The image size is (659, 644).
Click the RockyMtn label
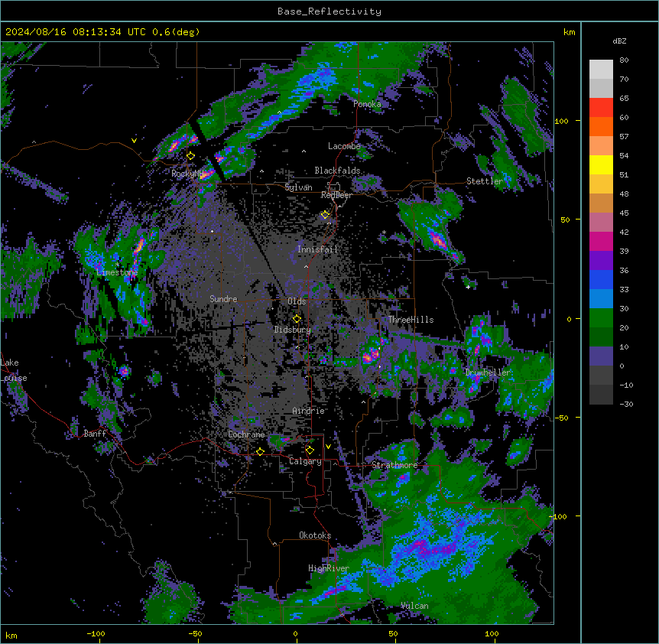(x=188, y=174)
